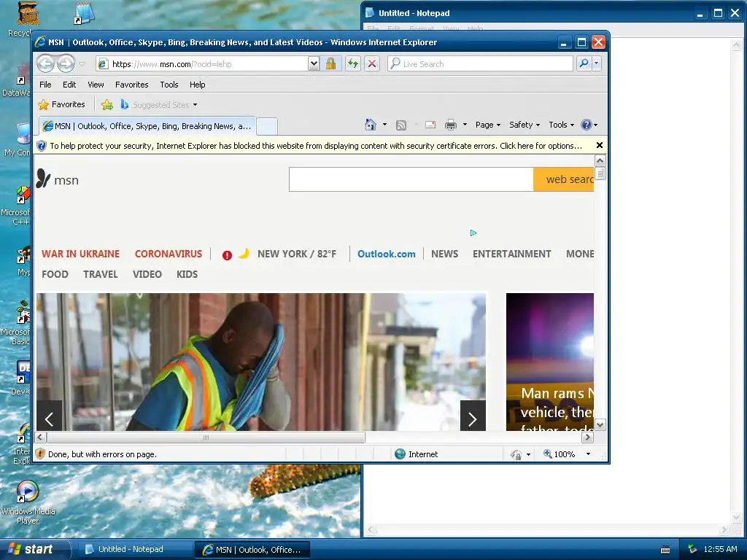Expand the address bar URL dropdown
This screenshot has width=747, height=560.
tap(314, 63)
